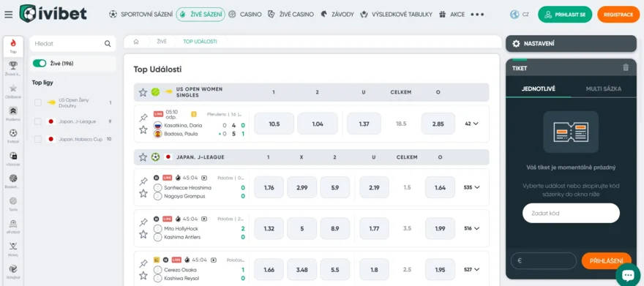644x286 pixels.
Task: Select Sanfrecce Hiroshima win odds 1.76
Action: point(269,187)
